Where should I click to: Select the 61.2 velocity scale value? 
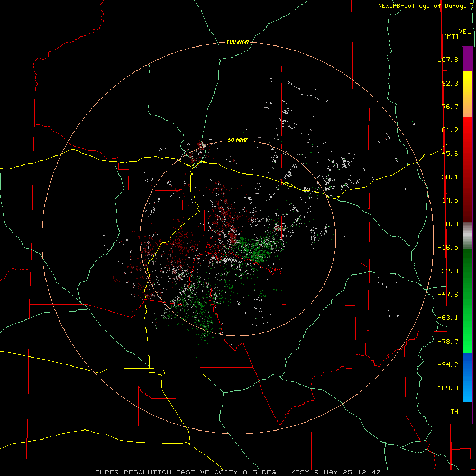450,130
